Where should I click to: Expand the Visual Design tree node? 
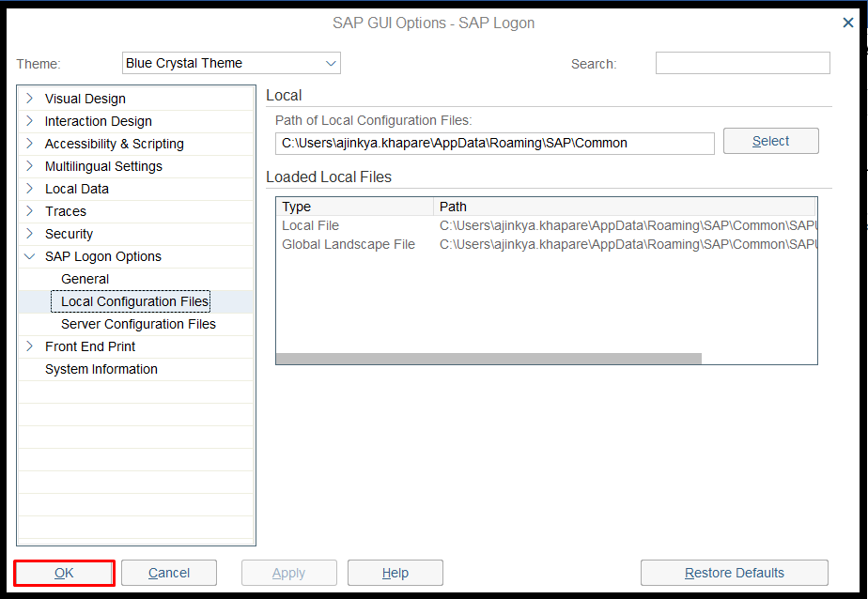pos(30,98)
